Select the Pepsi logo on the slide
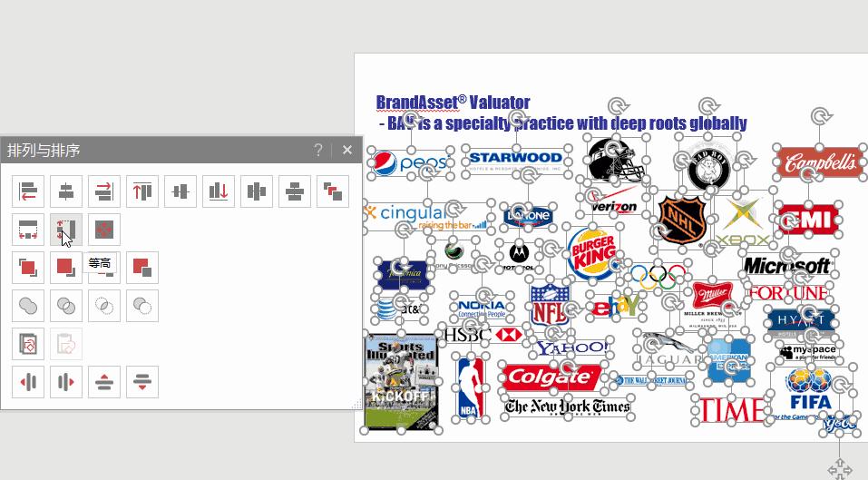868x480 pixels. point(410,163)
